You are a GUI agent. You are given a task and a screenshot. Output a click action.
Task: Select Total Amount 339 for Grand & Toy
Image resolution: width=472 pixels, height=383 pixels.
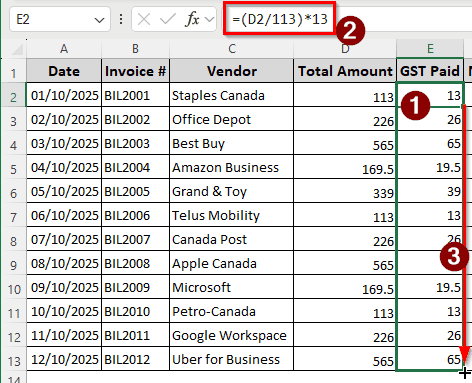pos(345,191)
